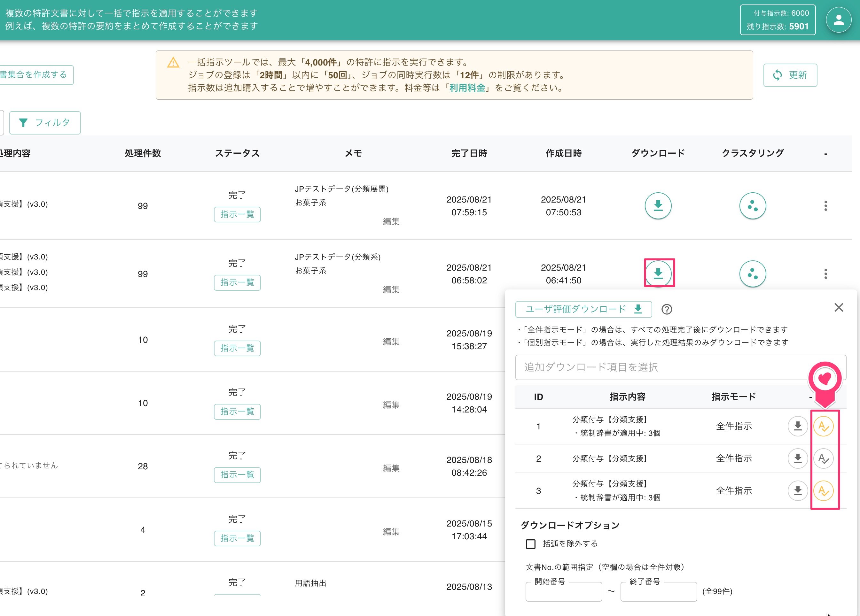Click the 作成日時 column header
This screenshot has width=860, height=616.
tap(563, 153)
